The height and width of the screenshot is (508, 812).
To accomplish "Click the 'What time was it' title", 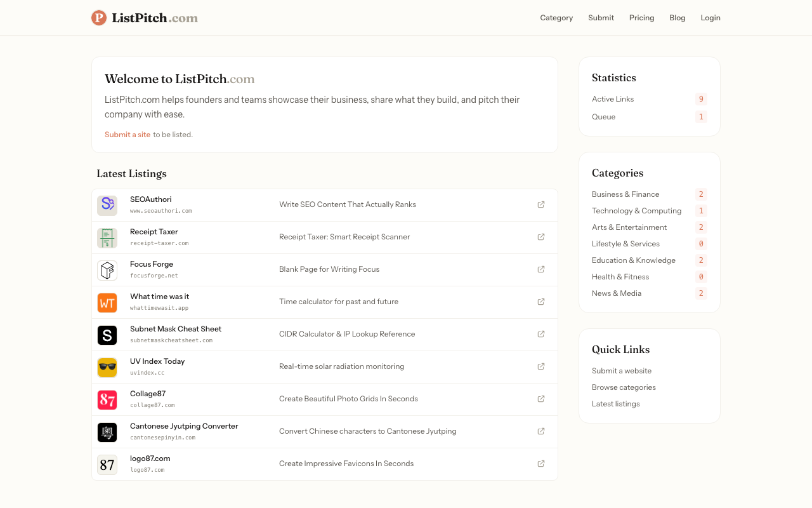I will click(160, 297).
